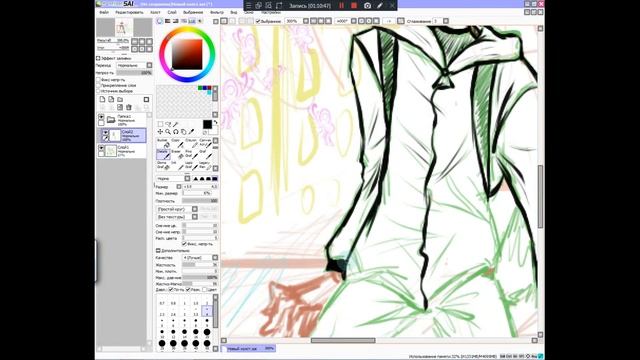Toggle the pressure Разм. checkbox
This screenshot has width=640, height=360.
pos(188,289)
